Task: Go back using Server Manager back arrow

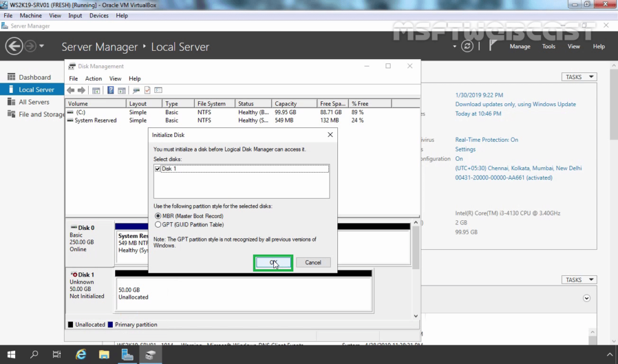Action: [x=14, y=46]
